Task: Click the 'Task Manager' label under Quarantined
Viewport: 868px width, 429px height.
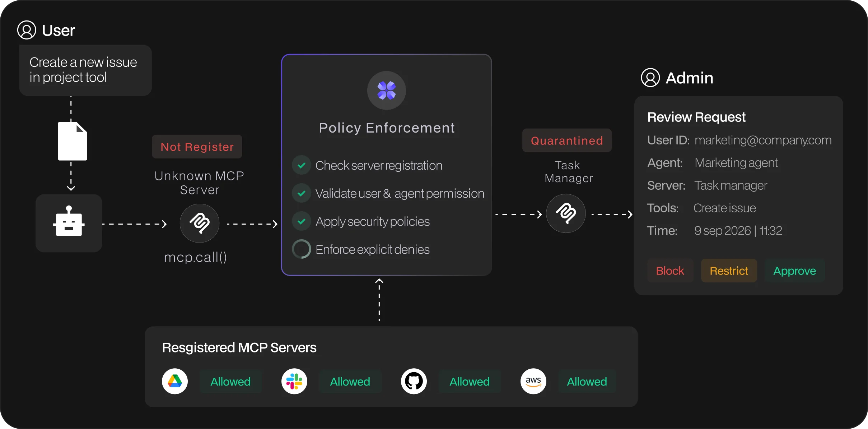Action: click(569, 172)
